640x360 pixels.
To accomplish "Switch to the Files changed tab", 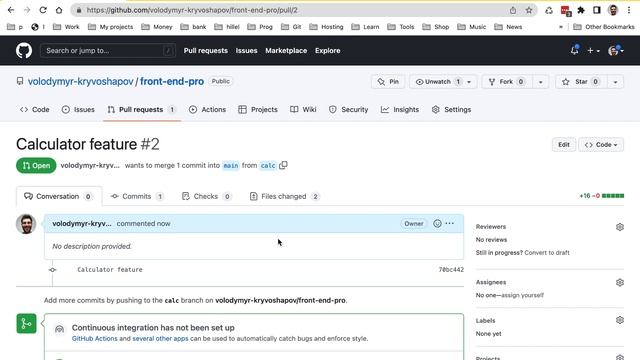I will coord(284,196).
